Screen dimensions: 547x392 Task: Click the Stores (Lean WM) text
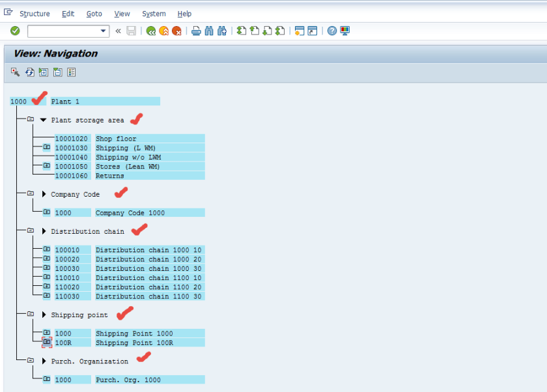[128, 166]
